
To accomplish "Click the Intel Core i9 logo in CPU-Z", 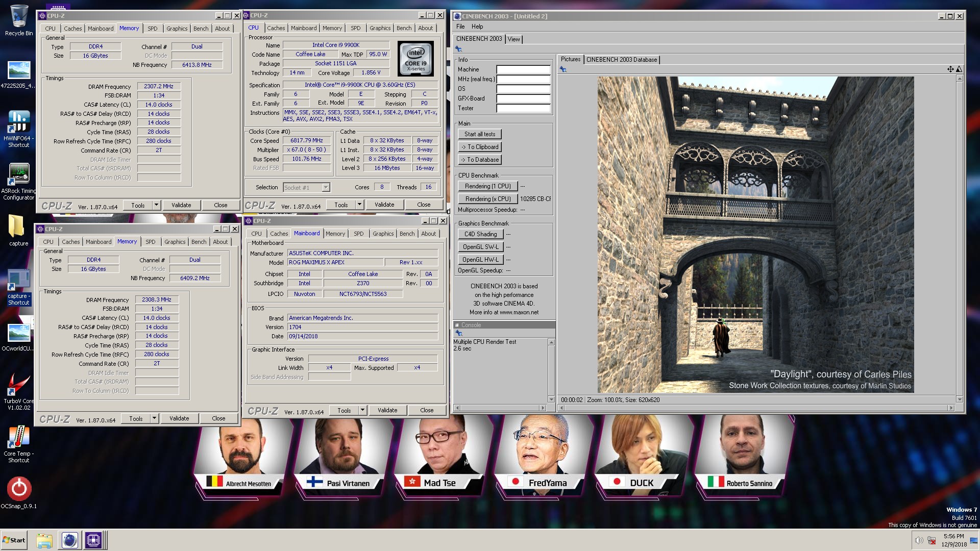I will (415, 59).
